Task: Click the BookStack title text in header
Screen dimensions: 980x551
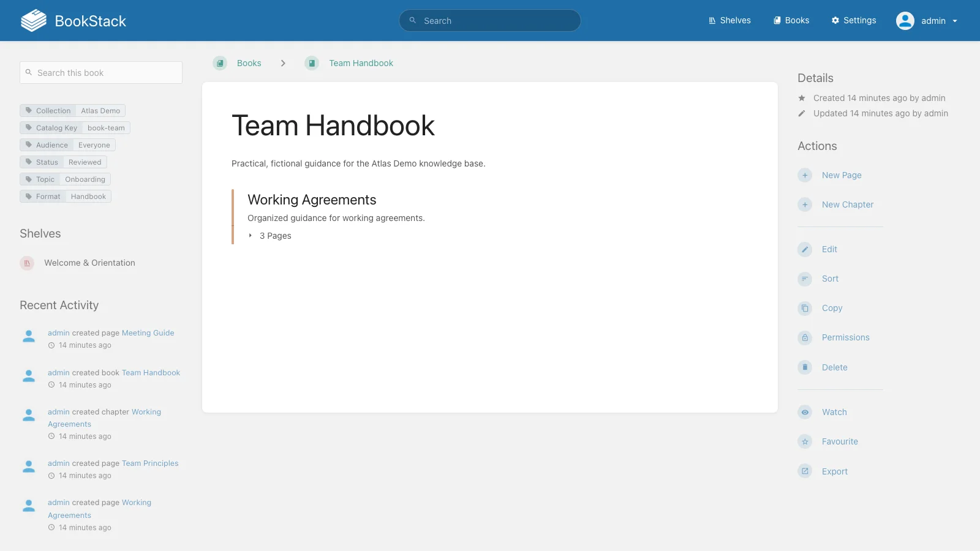Action: pos(90,21)
